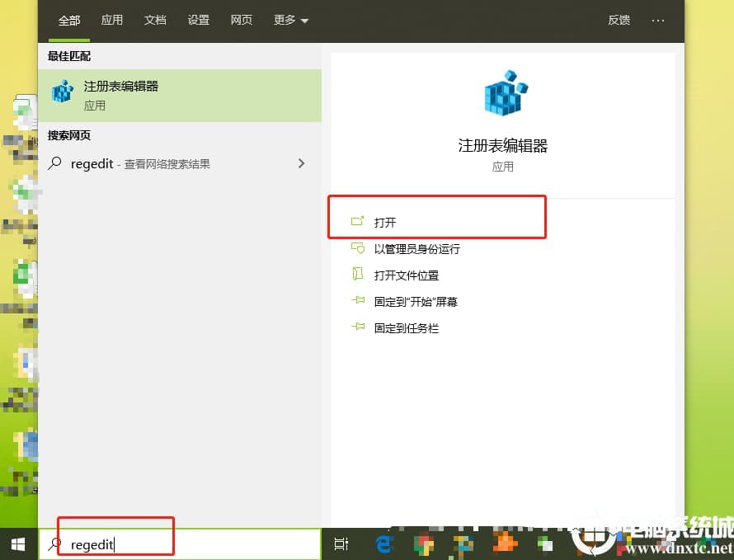Click the large registry editor icon in preview
734x560 pixels.
(505, 92)
